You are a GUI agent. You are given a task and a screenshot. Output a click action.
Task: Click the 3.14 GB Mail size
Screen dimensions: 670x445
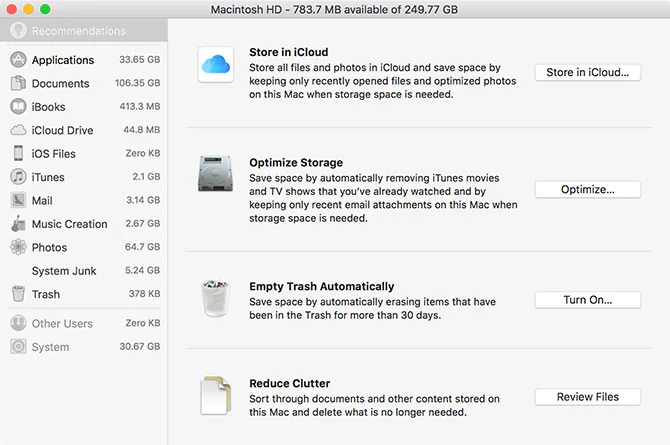pos(143,200)
